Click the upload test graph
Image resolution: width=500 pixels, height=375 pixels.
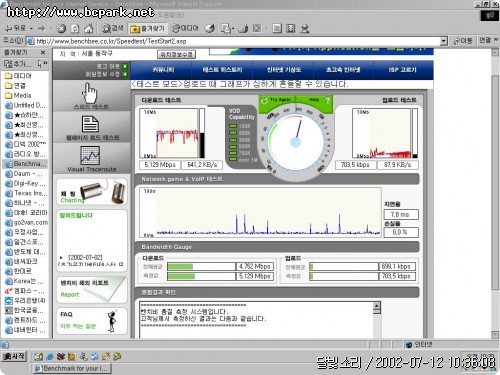point(382,133)
